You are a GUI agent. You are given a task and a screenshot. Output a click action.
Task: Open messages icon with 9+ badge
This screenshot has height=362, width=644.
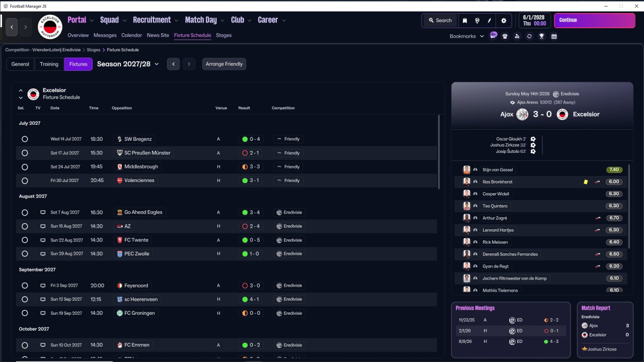point(493,36)
